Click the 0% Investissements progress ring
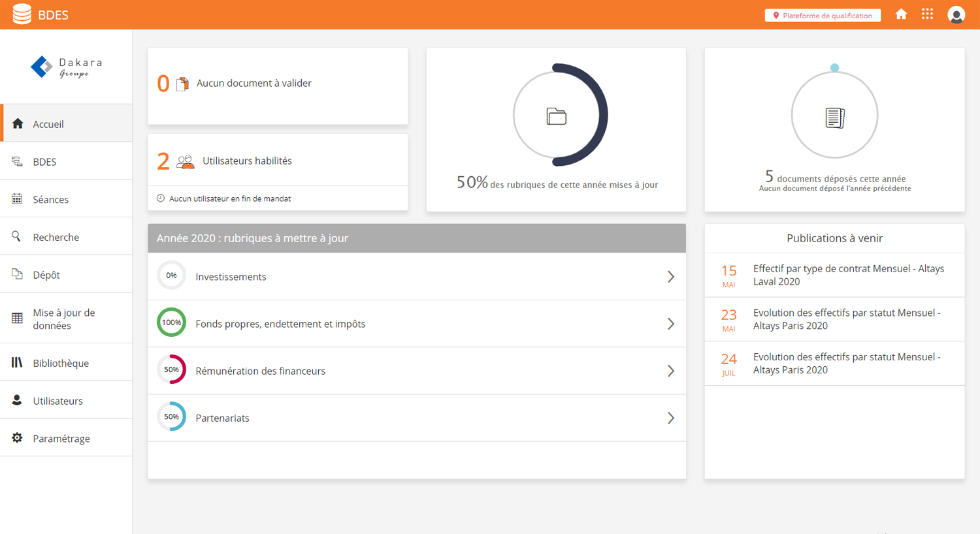 pos(171,275)
